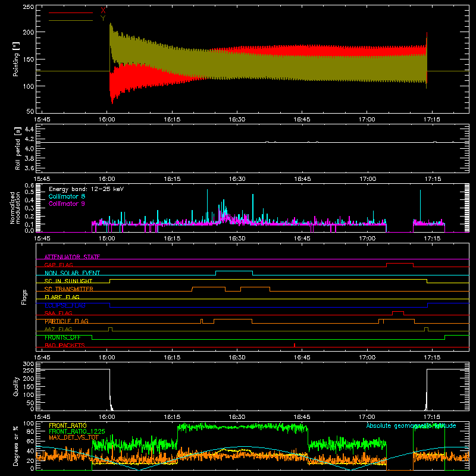The height and width of the screenshot is (476, 476).
Task: Click the 16:15 tick label under the Flags plot
Action: [x=172, y=358]
